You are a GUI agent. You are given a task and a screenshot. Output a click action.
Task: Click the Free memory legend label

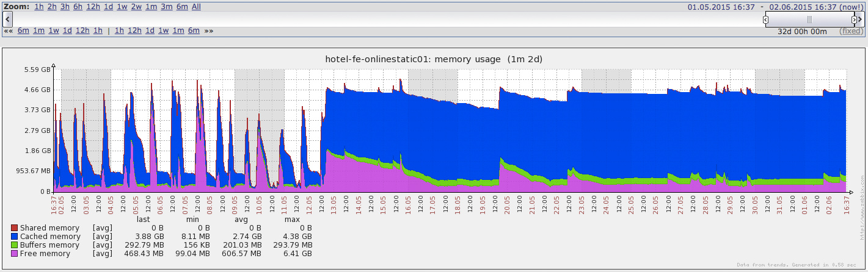coord(45,254)
